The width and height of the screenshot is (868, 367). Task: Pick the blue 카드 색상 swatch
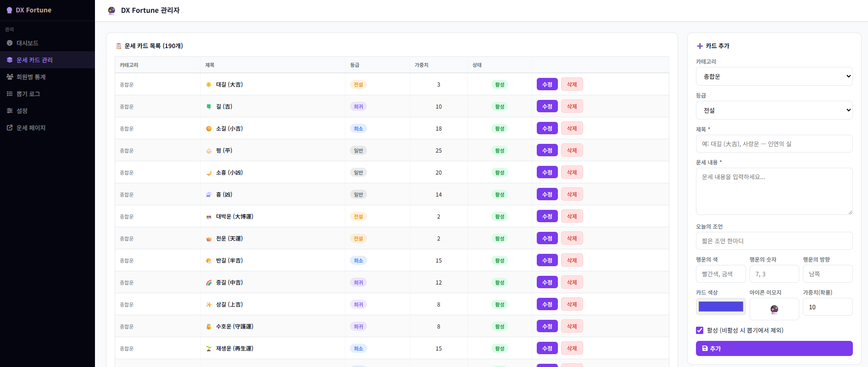click(721, 307)
